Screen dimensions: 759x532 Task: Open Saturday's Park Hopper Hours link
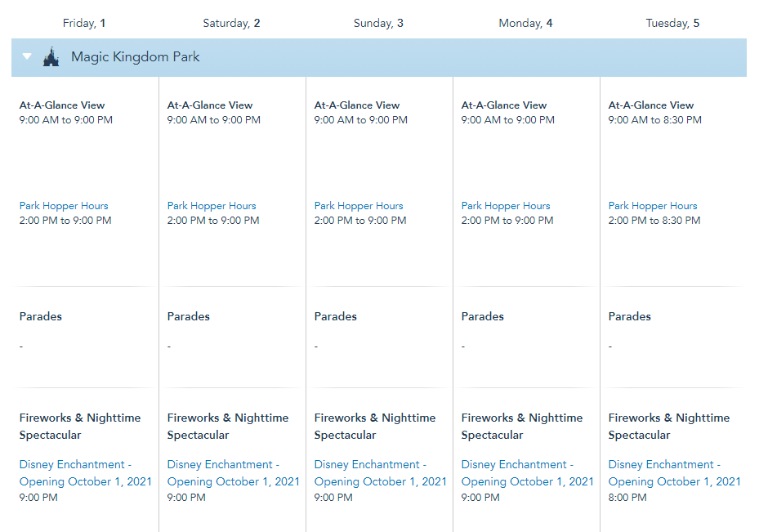click(212, 206)
